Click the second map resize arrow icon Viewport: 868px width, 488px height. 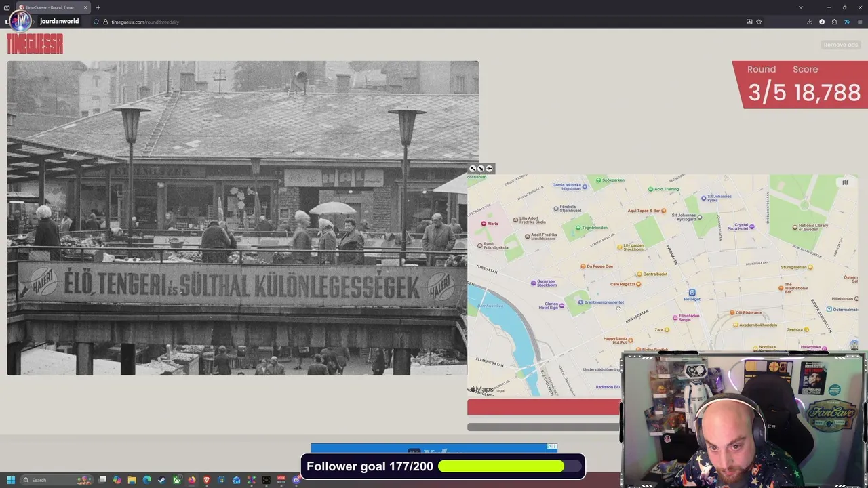(x=481, y=169)
